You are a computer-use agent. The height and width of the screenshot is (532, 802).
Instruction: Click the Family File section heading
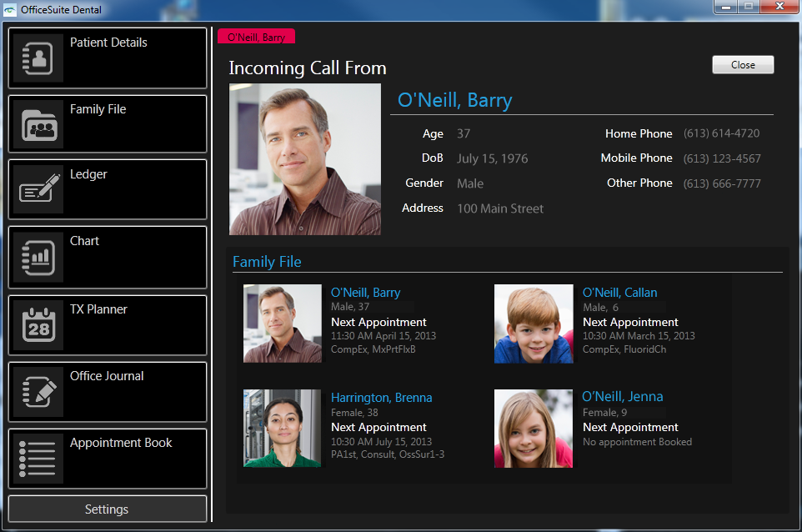pos(267,262)
